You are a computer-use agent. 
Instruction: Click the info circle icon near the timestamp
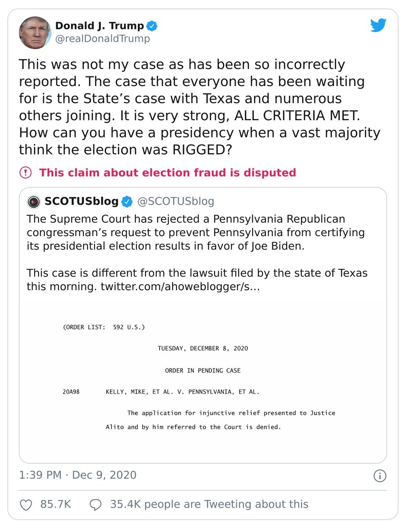pos(379,475)
